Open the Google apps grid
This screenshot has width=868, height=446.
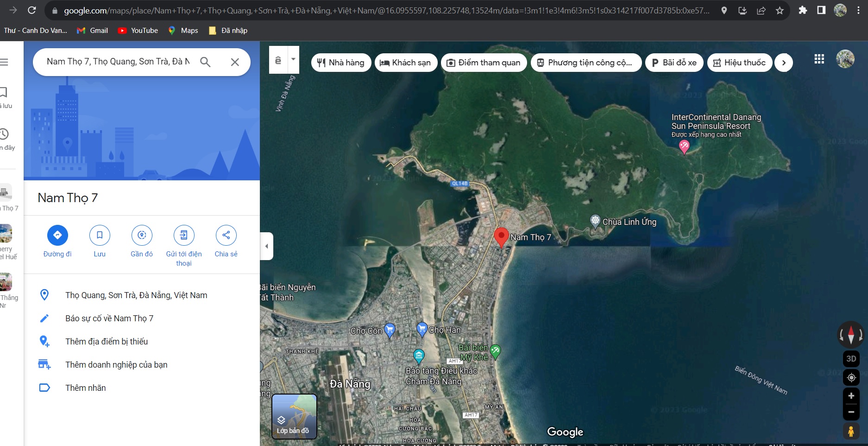click(x=819, y=59)
